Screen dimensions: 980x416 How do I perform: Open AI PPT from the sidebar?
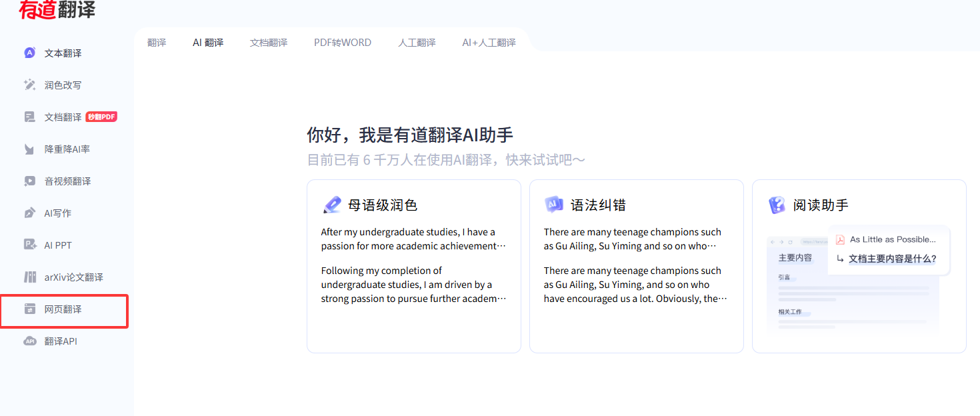click(58, 245)
